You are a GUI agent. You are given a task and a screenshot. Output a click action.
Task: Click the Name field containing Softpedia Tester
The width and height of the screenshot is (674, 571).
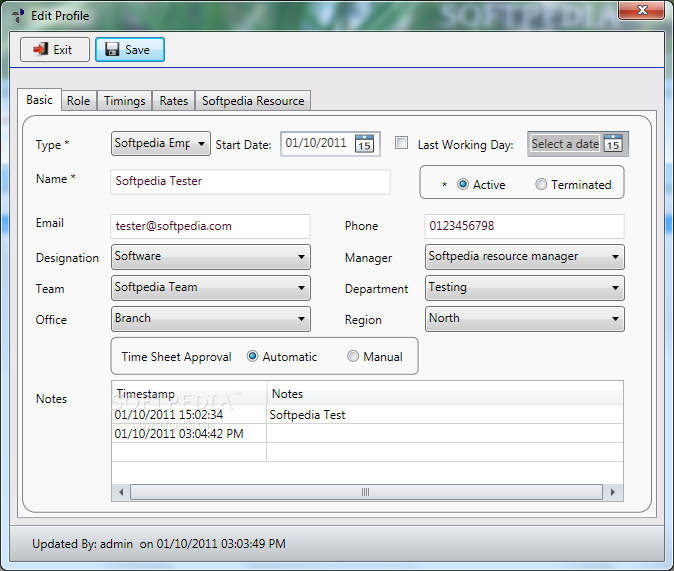(x=250, y=181)
